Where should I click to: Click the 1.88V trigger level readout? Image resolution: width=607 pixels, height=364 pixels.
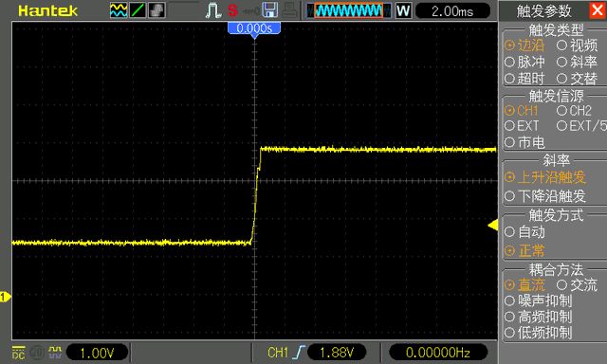(x=337, y=353)
